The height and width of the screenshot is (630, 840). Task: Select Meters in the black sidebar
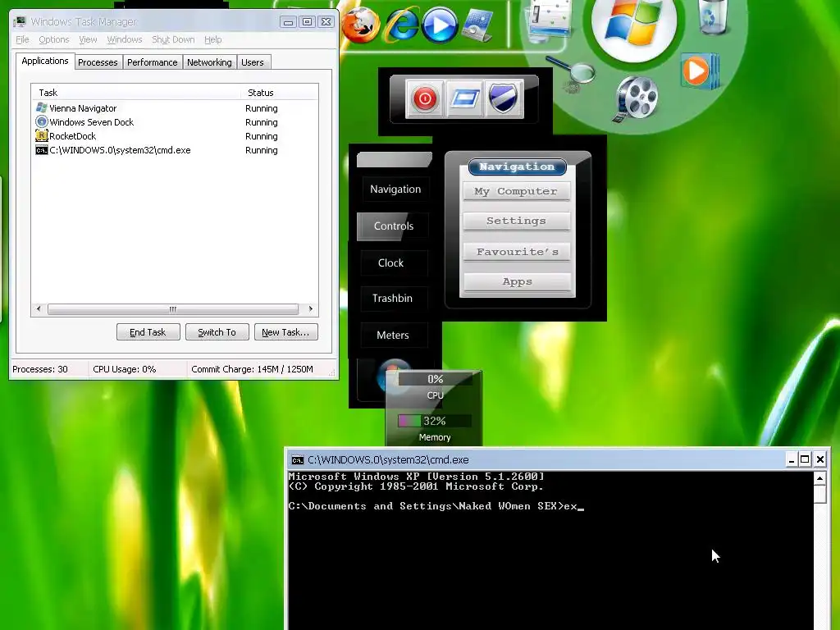coord(393,336)
